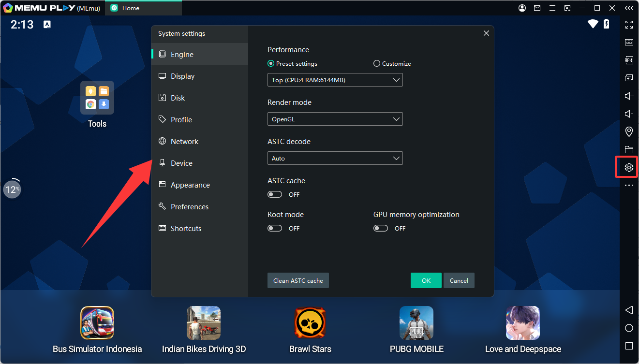
Task: Enable the Root mode switch
Action: (x=275, y=228)
